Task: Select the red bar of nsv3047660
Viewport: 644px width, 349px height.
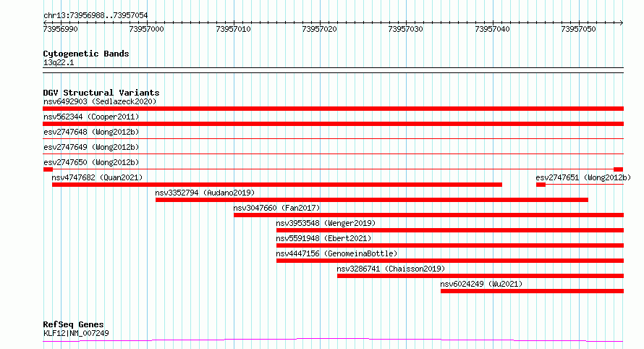Action: click(429, 215)
